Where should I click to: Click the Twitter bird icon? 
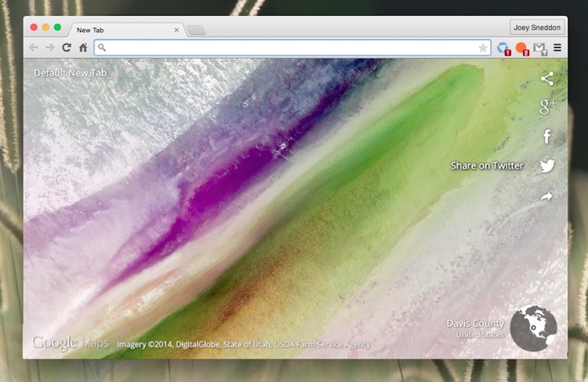[547, 166]
